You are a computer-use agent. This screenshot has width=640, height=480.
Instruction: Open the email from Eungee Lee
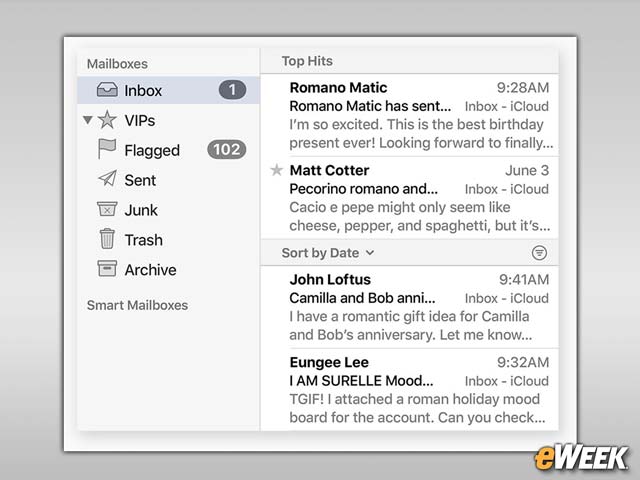coord(409,390)
